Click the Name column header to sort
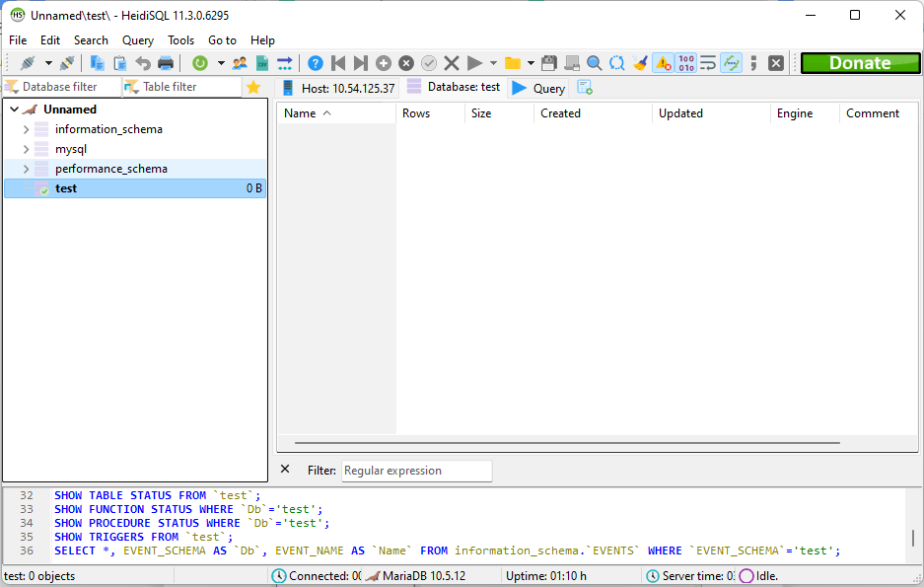 (x=300, y=113)
